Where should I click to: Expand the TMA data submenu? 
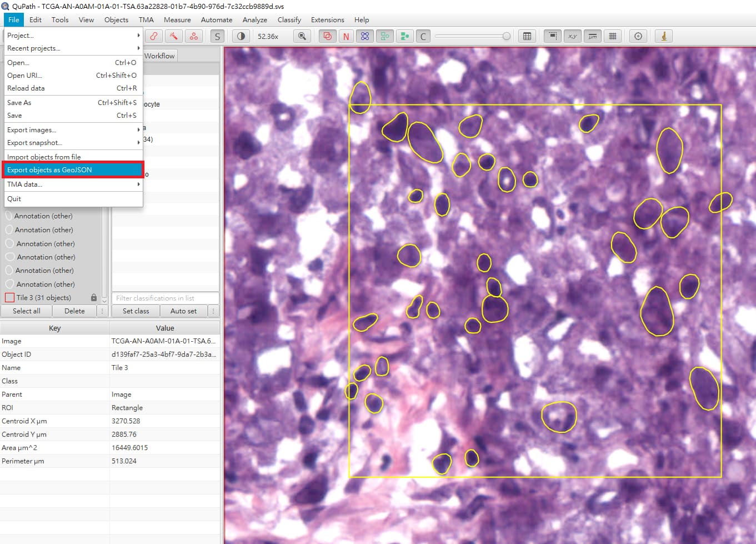[x=72, y=184]
